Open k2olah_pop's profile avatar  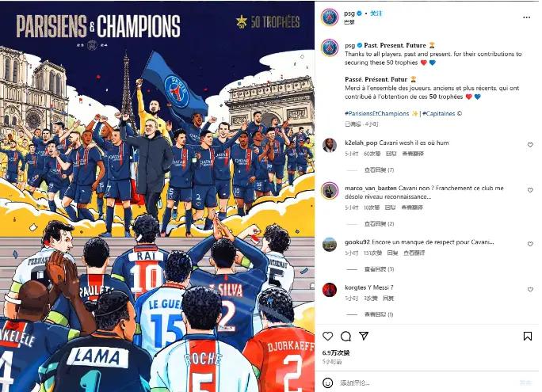coord(330,145)
